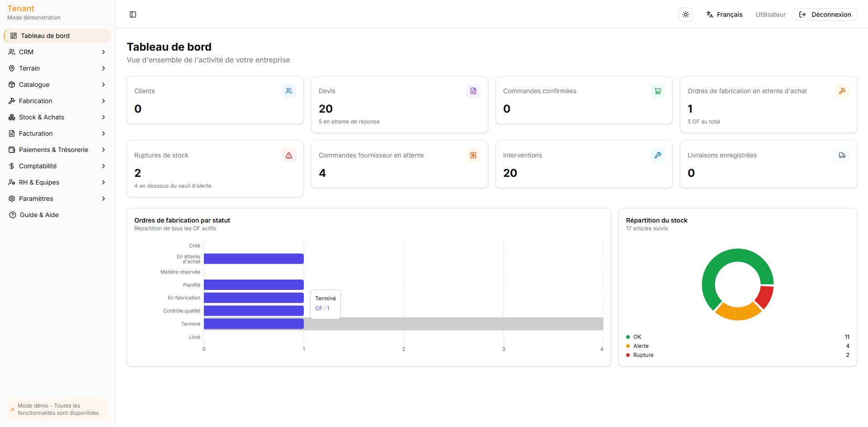Open the Clients card
868x427 pixels.
tap(215, 100)
